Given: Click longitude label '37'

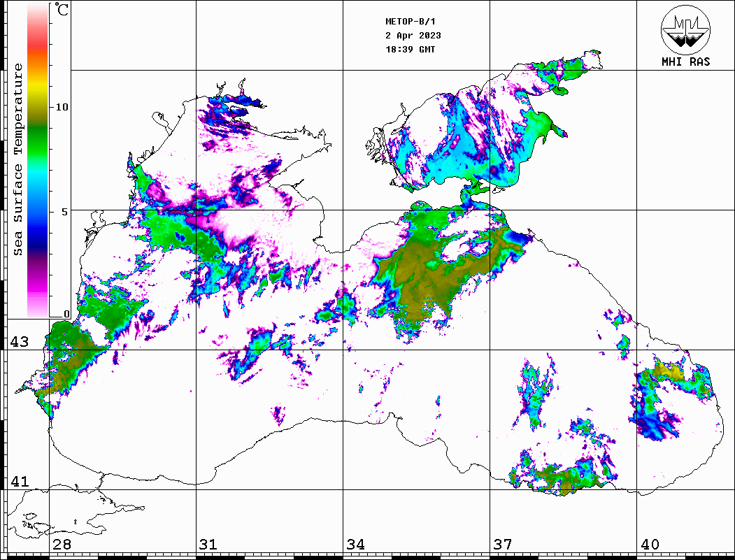Looking at the screenshot, I should (503, 544).
